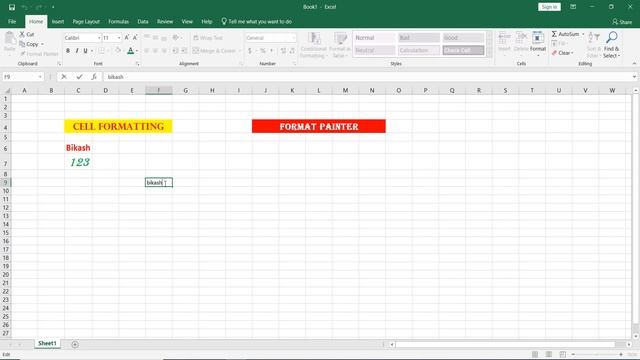Open the Clipboard group dialog launcher
Screen dimensions: 640x360
[59, 64]
